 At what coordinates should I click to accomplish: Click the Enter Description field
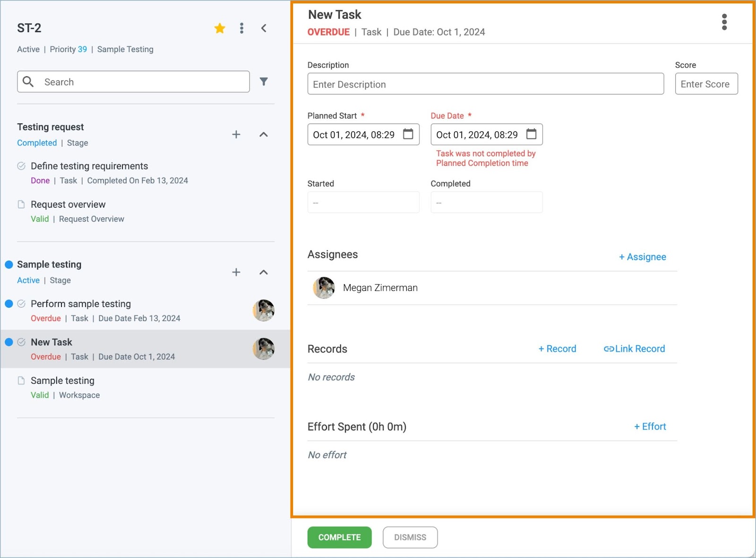(x=486, y=84)
